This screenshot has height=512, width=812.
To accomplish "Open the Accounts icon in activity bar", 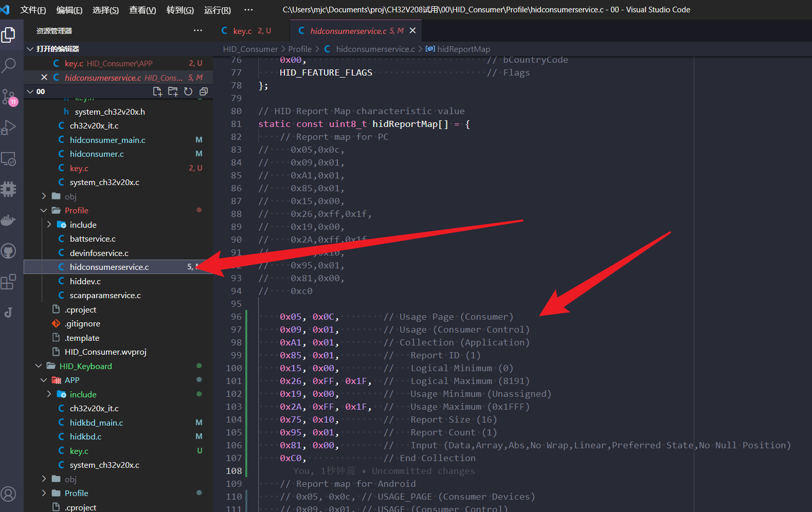I will coord(9,494).
